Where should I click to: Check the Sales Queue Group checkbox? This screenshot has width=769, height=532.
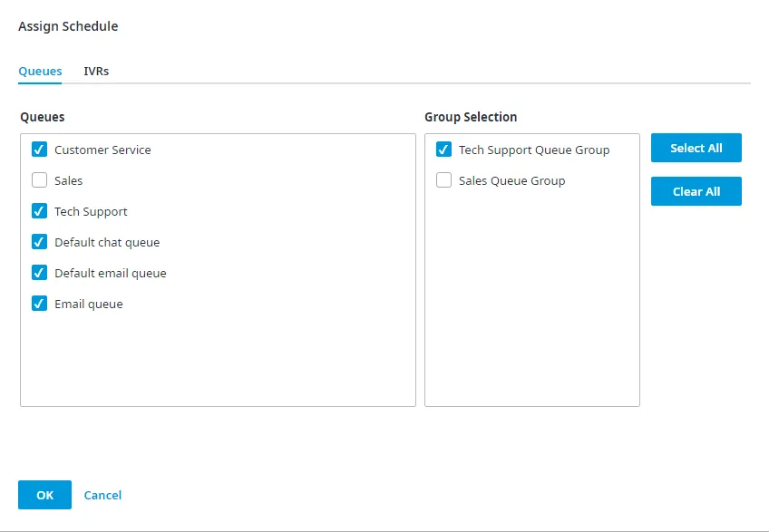(x=443, y=180)
